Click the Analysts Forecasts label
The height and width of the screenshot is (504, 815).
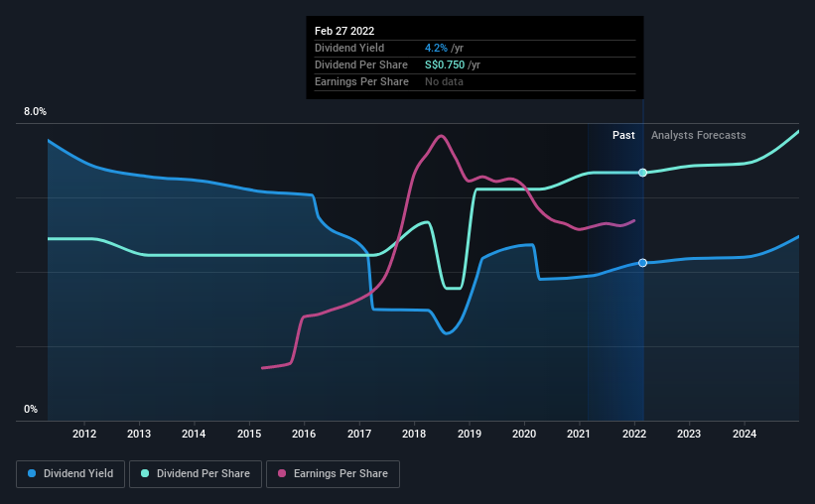[x=699, y=135]
